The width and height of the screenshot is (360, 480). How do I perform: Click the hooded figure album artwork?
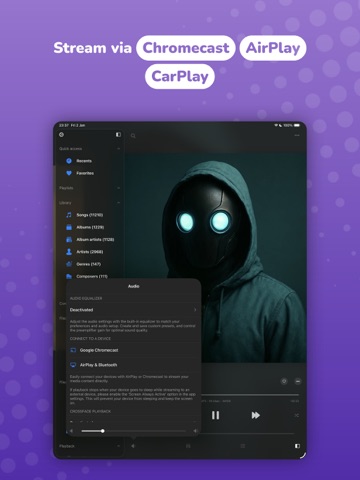(216, 257)
